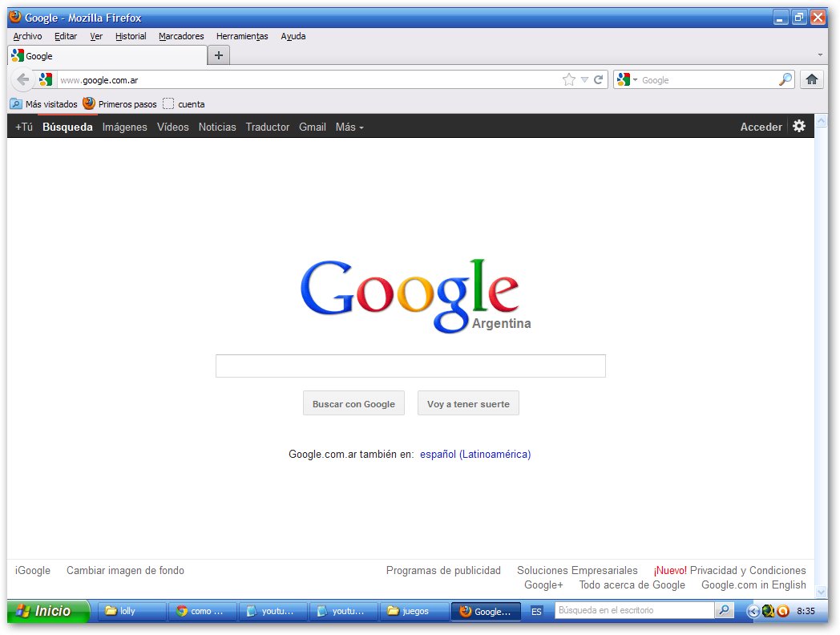Click the Búsqueda en el escritorio field
This screenshot has width=840, height=635.
(635, 610)
